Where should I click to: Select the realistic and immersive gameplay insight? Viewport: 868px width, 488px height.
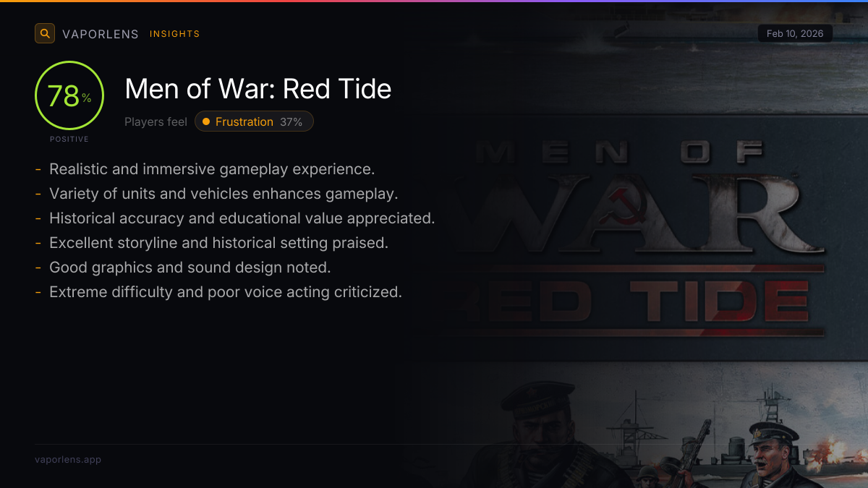click(x=211, y=169)
